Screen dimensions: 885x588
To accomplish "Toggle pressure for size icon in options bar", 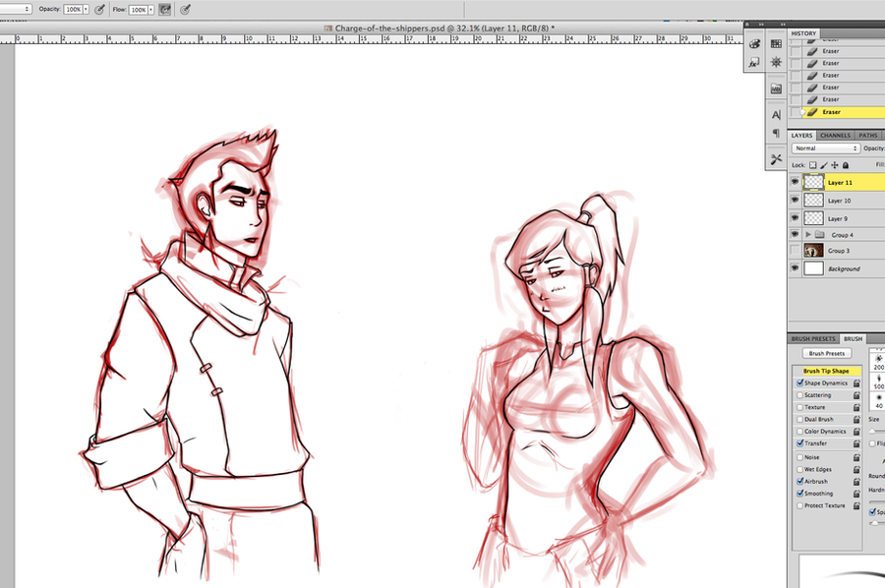I will click(x=185, y=9).
